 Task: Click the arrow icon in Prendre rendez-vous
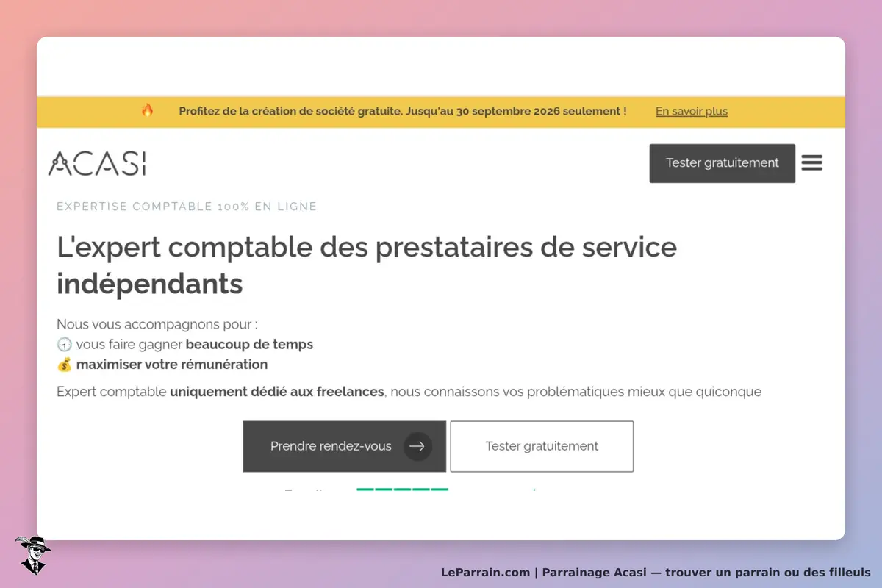417,446
